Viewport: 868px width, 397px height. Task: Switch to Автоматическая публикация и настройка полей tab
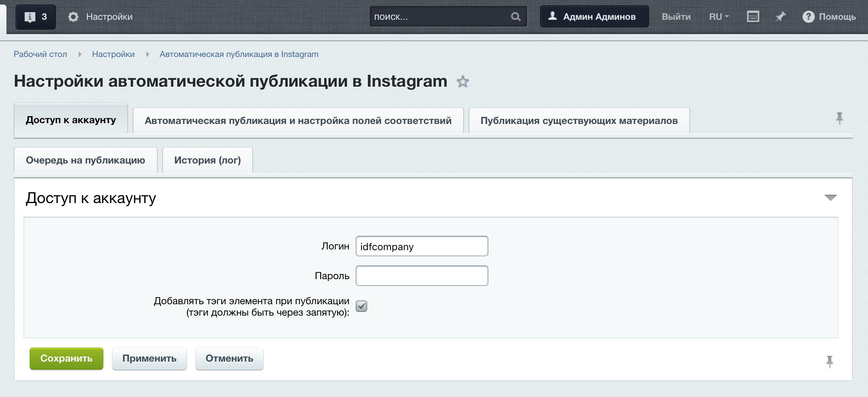(x=298, y=121)
